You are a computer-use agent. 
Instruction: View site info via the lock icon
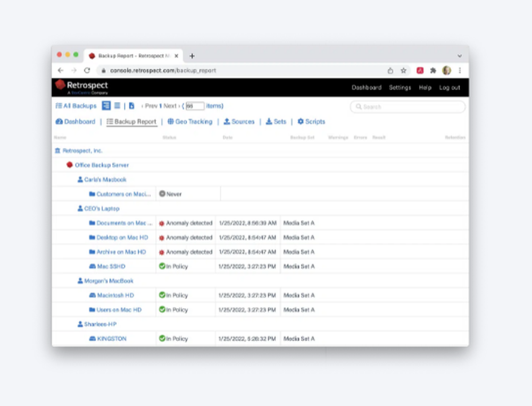[104, 71]
